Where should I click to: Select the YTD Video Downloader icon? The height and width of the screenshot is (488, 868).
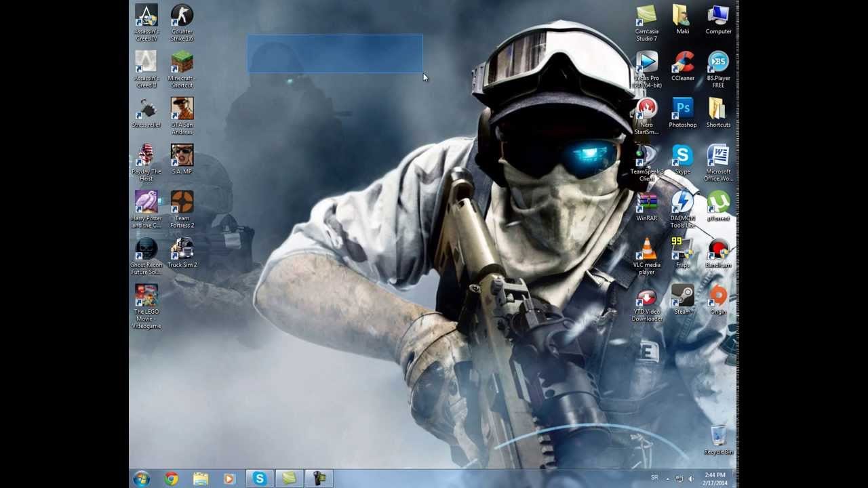[x=647, y=304]
